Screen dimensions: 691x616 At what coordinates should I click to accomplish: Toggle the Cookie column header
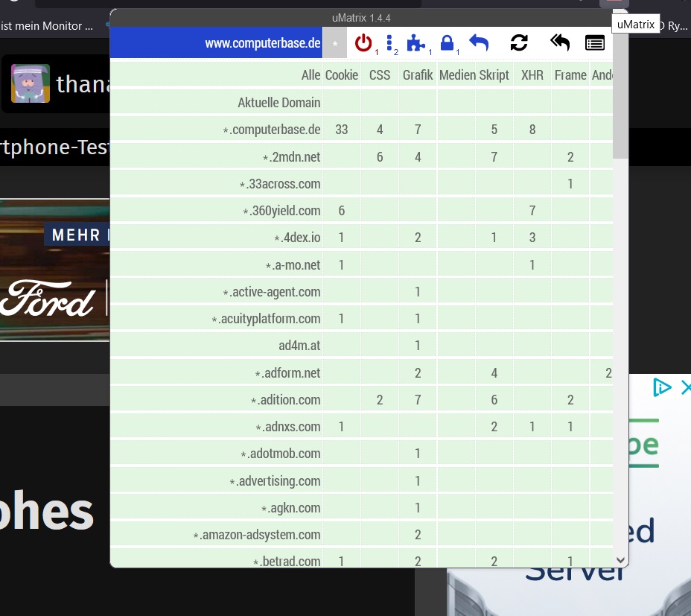342,75
